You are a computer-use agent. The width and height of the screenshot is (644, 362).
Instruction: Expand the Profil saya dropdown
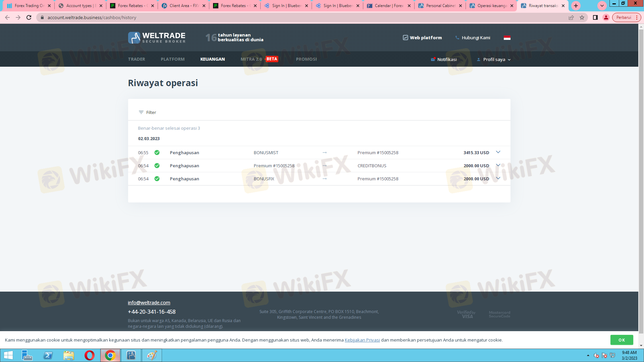point(494,59)
